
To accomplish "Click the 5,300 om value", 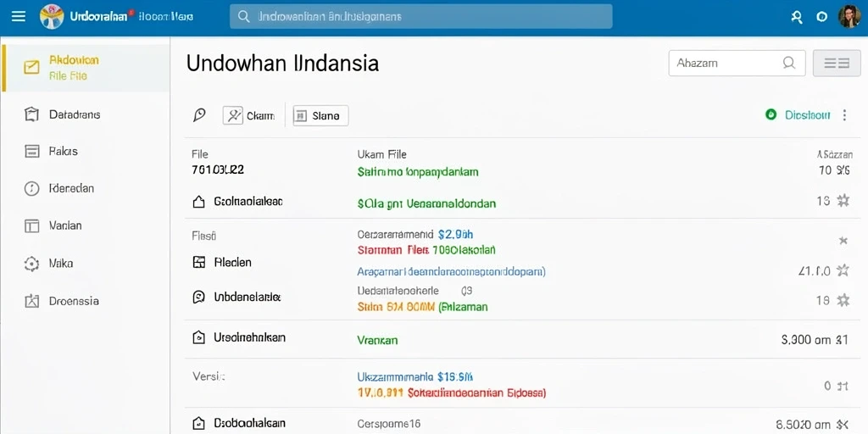I will tap(806, 341).
